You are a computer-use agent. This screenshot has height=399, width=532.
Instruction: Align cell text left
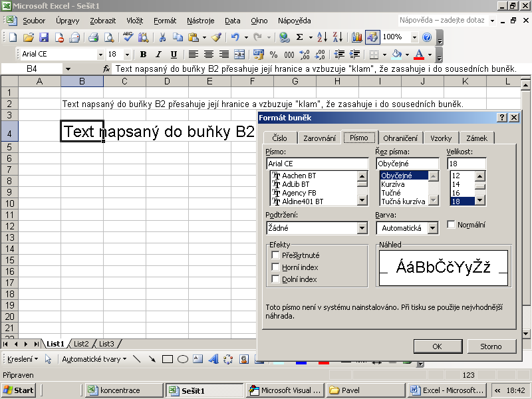click(194, 55)
